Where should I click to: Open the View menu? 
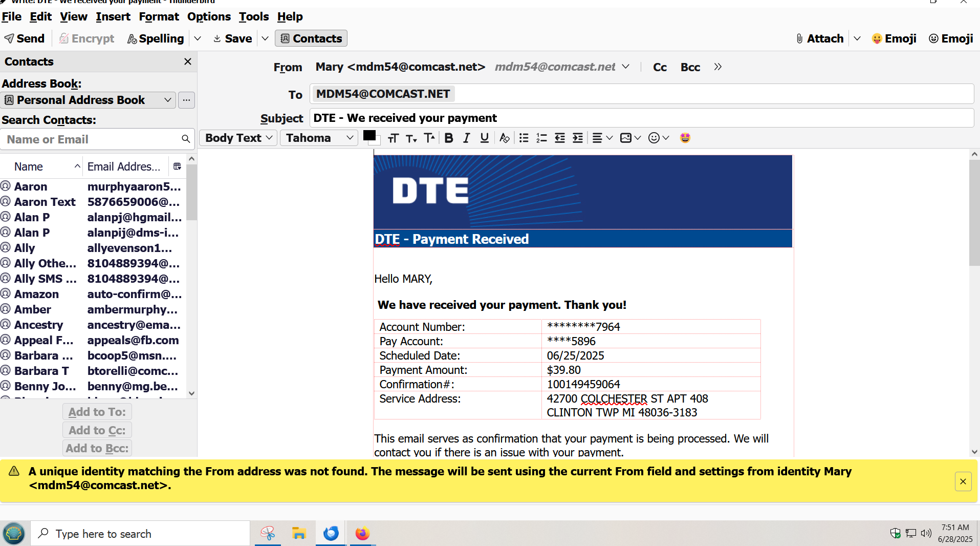(74, 16)
